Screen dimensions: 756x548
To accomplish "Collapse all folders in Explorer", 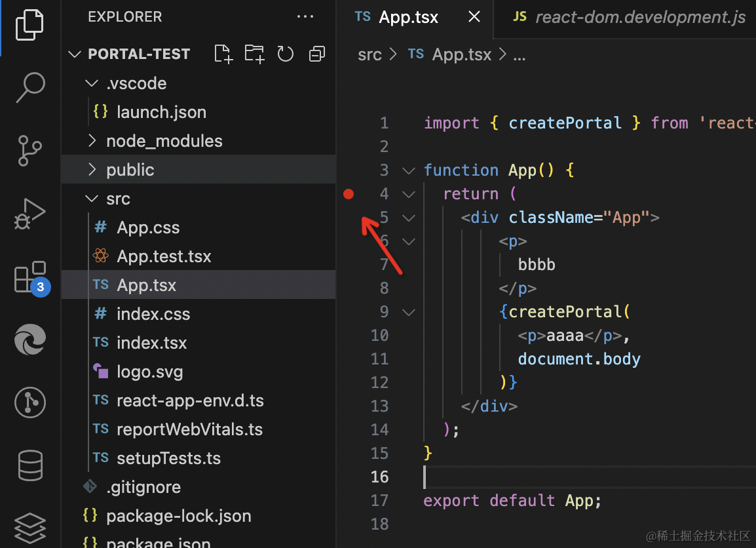I will (x=317, y=54).
